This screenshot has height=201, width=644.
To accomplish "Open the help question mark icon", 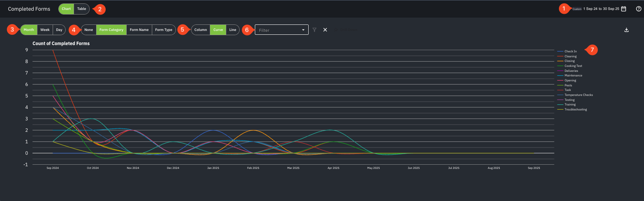I will click(639, 9).
